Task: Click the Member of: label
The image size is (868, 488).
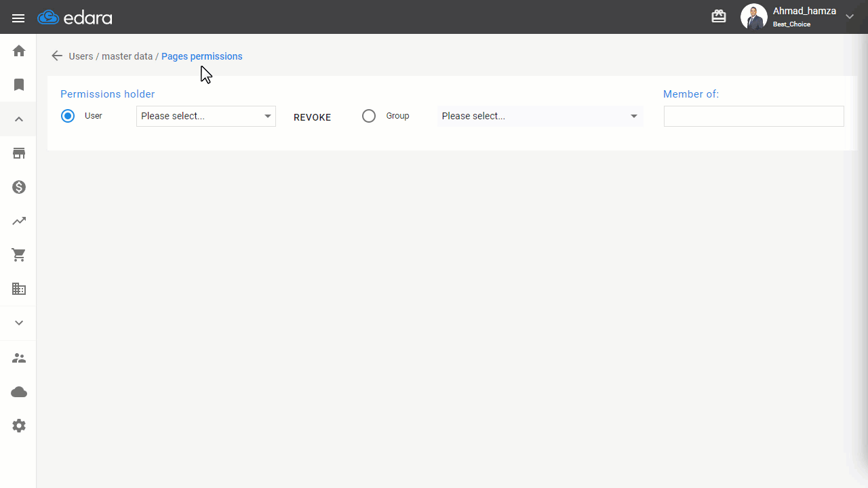Action: pos(691,94)
